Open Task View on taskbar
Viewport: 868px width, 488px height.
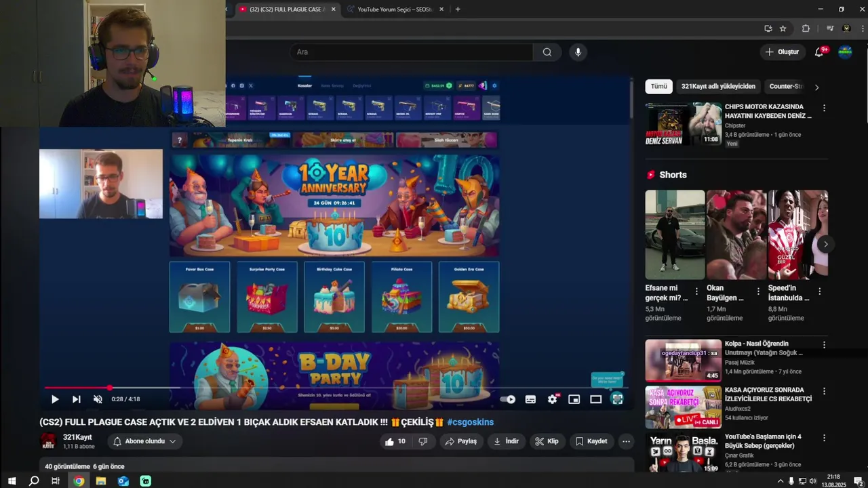pyautogui.click(x=56, y=481)
